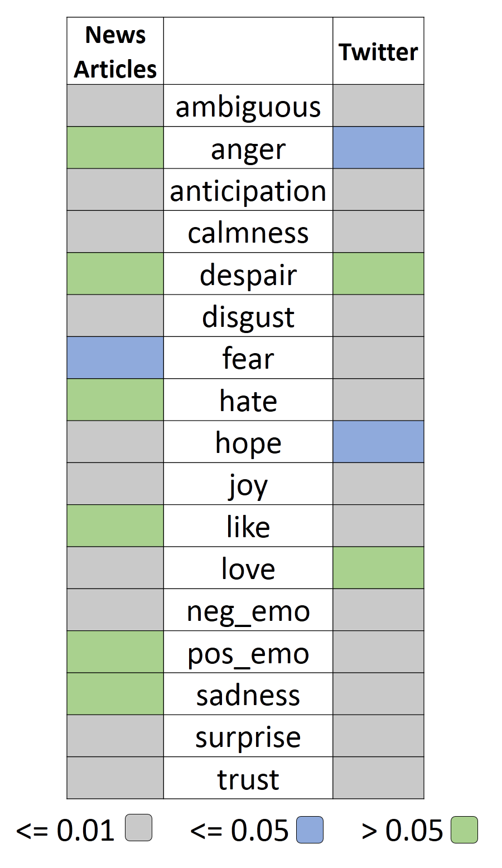
Task: Click the green legend swatch for > 0.05
Action: coord(464,830)
